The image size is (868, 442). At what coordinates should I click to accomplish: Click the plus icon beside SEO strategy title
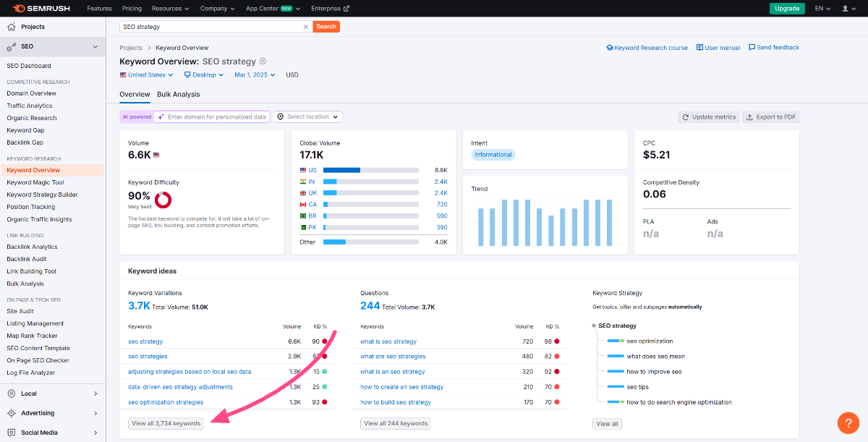[263, 61]
